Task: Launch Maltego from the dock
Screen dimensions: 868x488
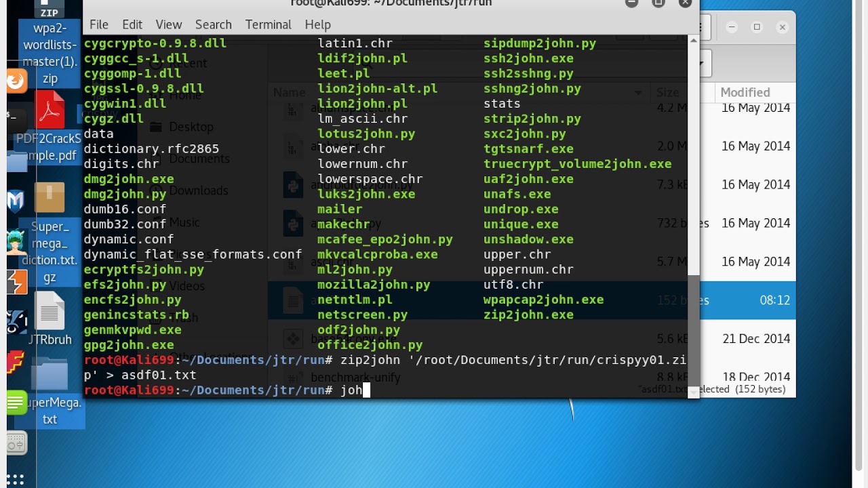Action: pos(16,201)
